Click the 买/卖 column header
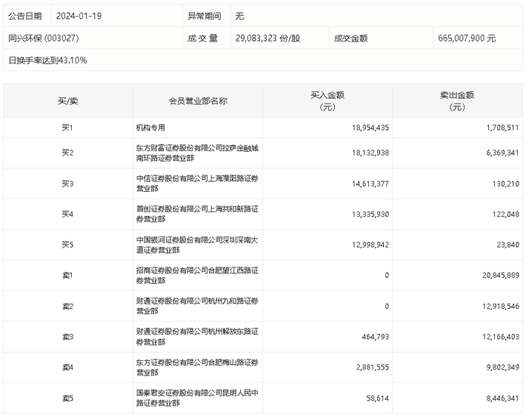The image size is (529, 420). click(68, 101)
